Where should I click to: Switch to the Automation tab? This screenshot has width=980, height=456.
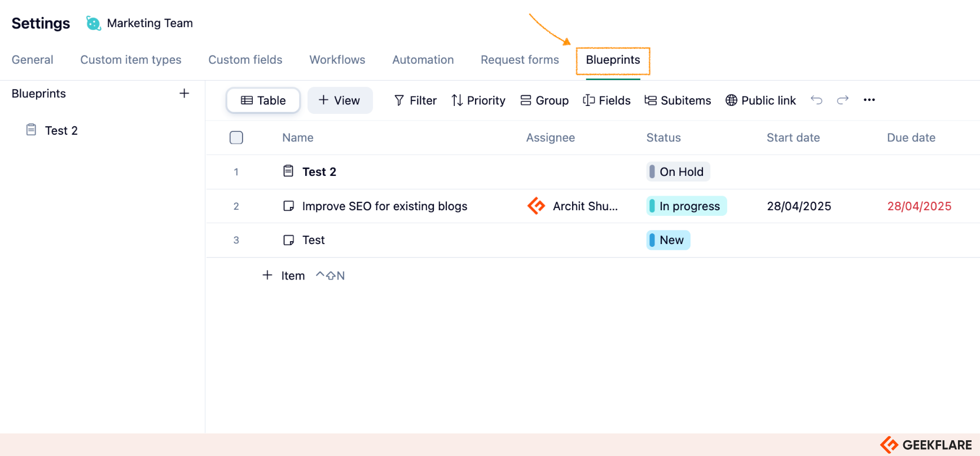pyautogui.click(x=423, y=60)
